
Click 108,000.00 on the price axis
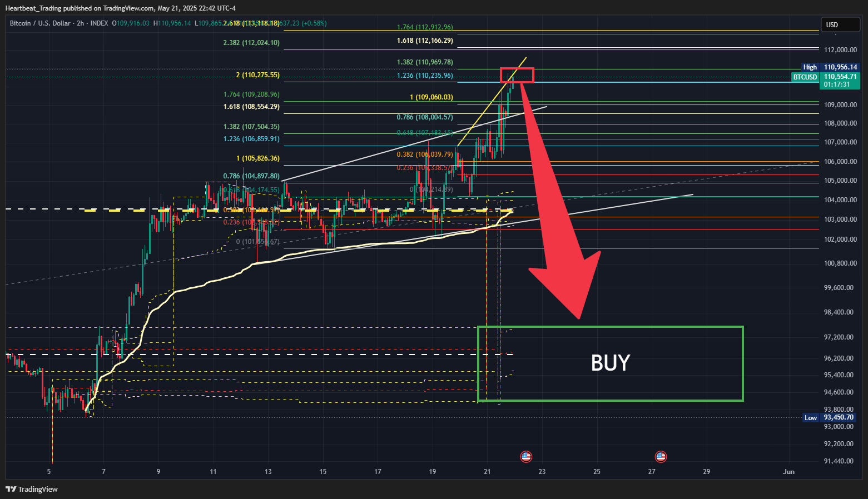840,123
